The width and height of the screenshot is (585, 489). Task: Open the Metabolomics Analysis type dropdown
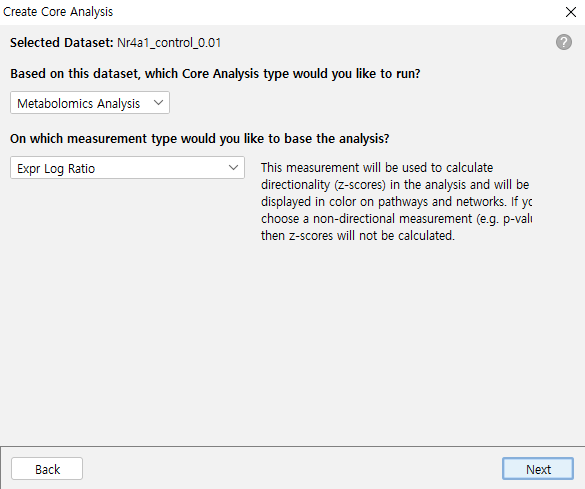pyautogui.click(x=90, y=103)
